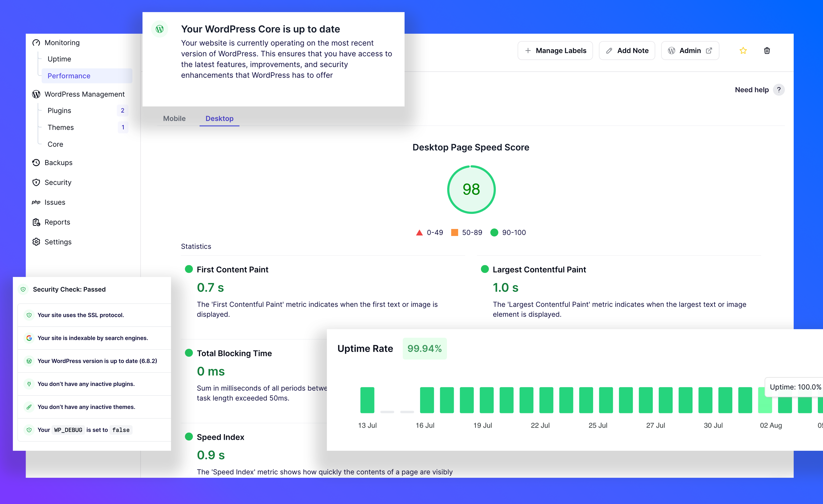
Task: Click the Reports clipboard icon in sidebar
Action: coord(36,222)
